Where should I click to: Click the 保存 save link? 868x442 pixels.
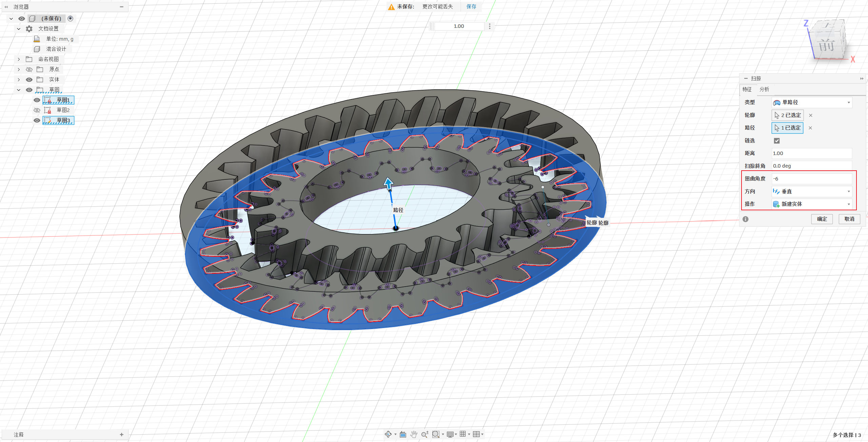point(471,7)
